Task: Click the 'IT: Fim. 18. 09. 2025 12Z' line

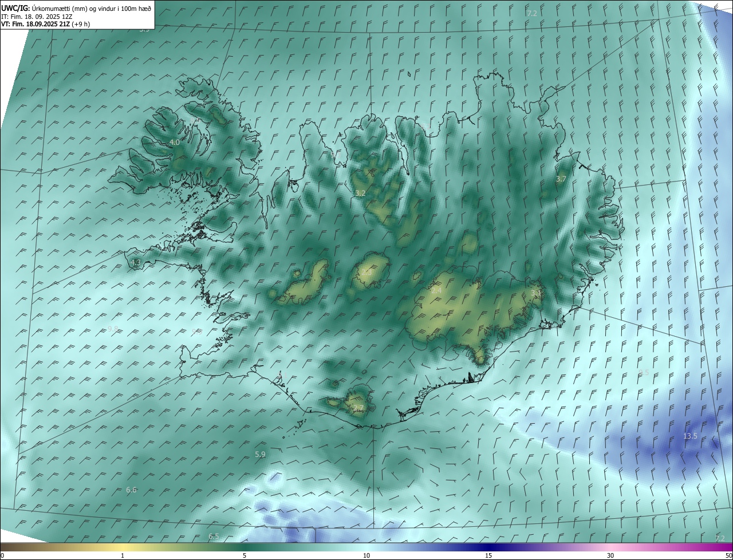Action: click(x=37, y=17)
